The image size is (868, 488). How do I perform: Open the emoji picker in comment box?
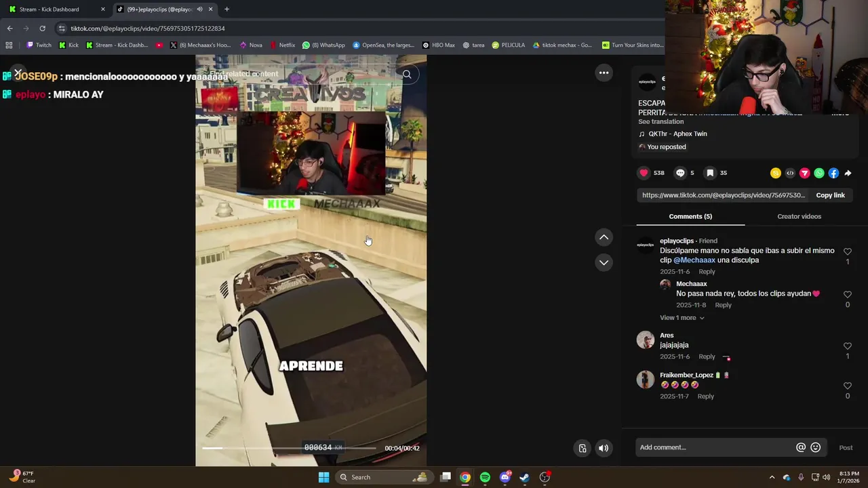(816, 447)
